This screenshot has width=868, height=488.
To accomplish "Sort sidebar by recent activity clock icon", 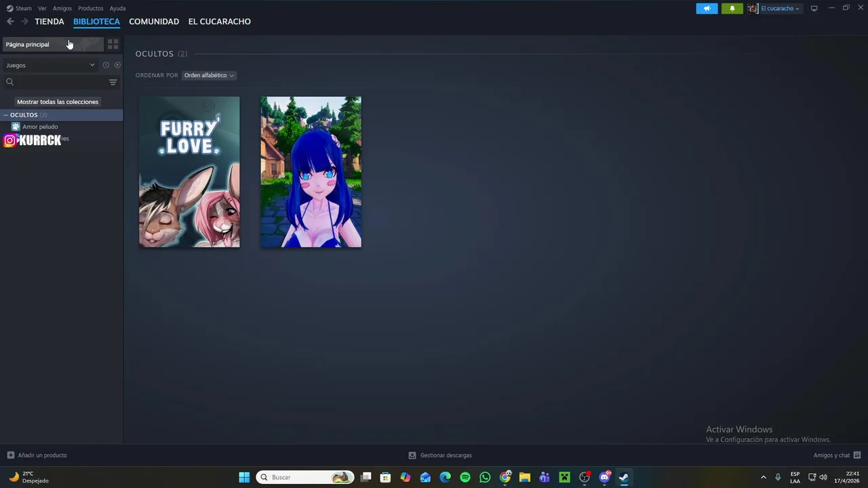I will coord(106,65).
